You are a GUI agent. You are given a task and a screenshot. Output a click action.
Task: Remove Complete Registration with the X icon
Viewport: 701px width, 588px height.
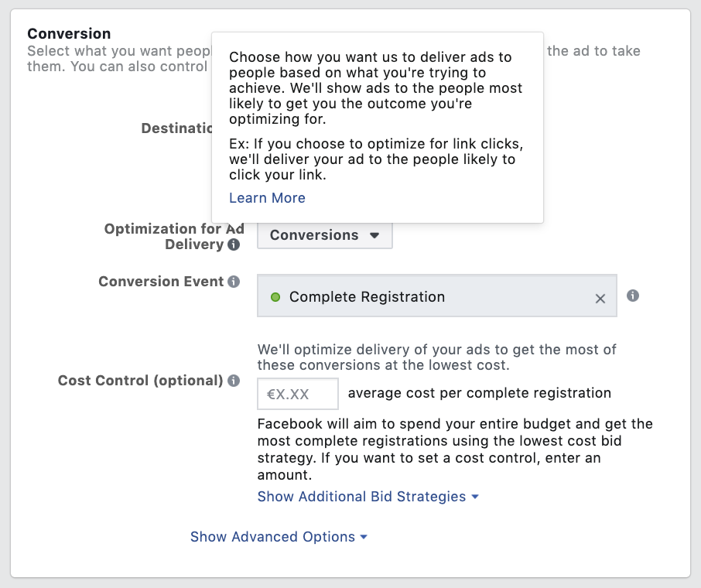tap(600, 298)
